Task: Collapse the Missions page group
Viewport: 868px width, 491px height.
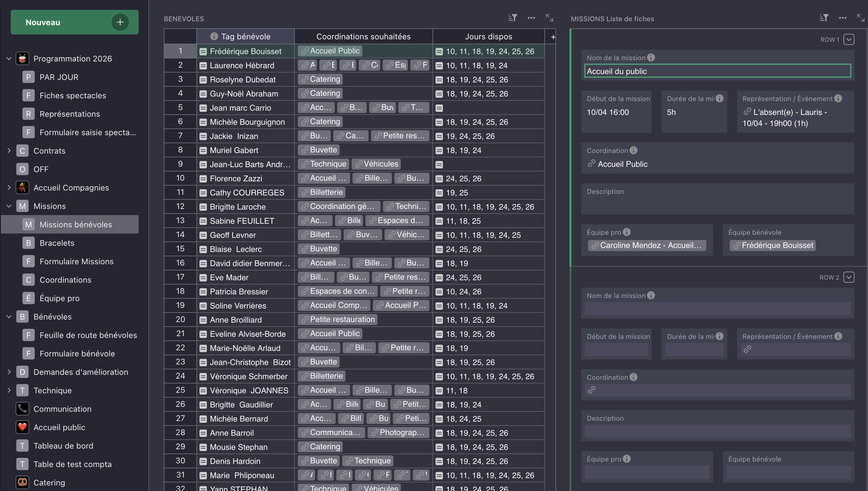Action: (9, 206)
